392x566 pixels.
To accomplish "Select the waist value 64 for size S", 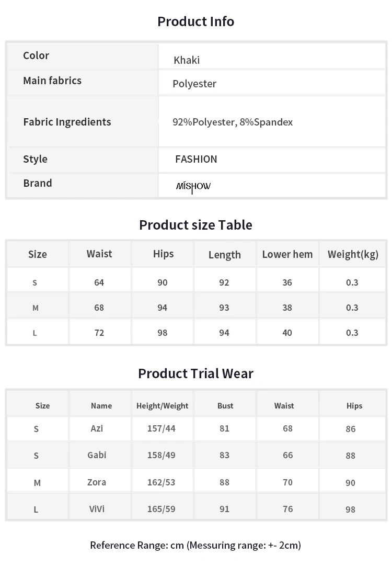I will coord(99,282).
